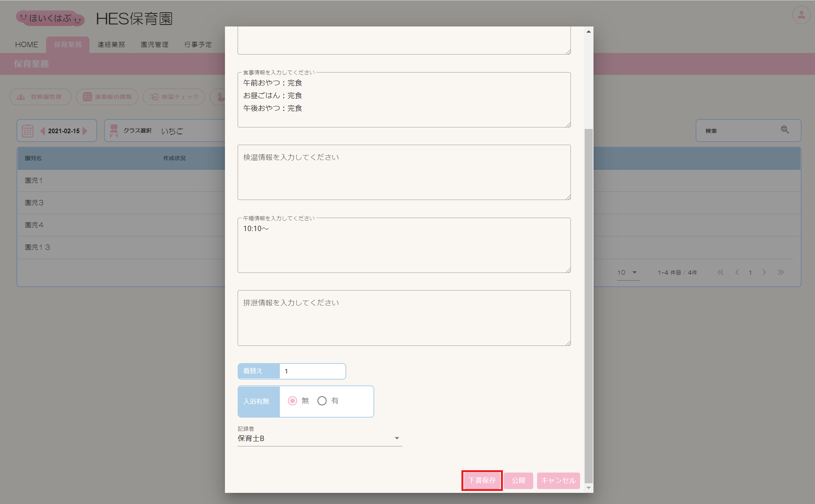Select 無 for bathing option
The width and height of the screenshot is (815, 504).
[293, 401]
